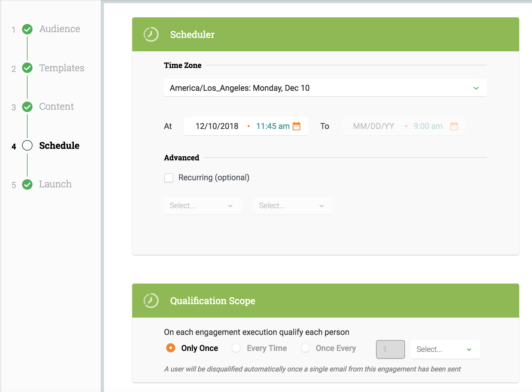Viewport: 532px width, 392px height.
Task: Open the Once Every interval unit Select dropdown
Action: pos(445,349)
